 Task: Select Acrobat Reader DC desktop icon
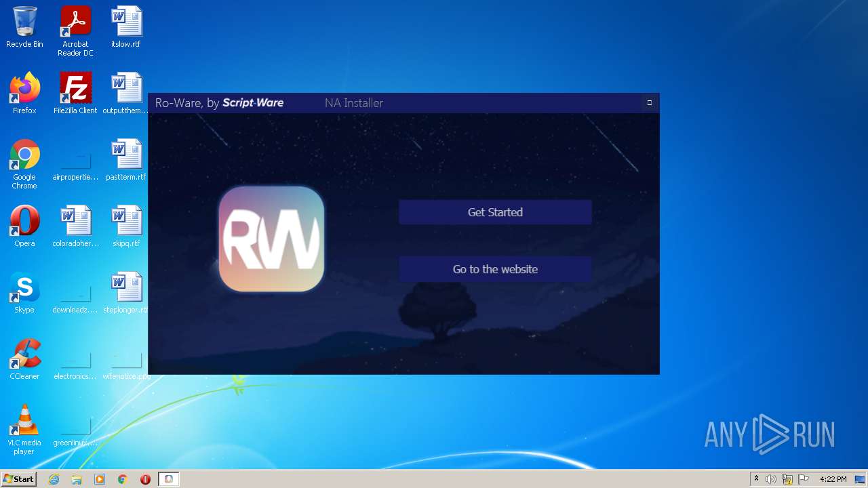pyautogui.click(x=75, y=31)
